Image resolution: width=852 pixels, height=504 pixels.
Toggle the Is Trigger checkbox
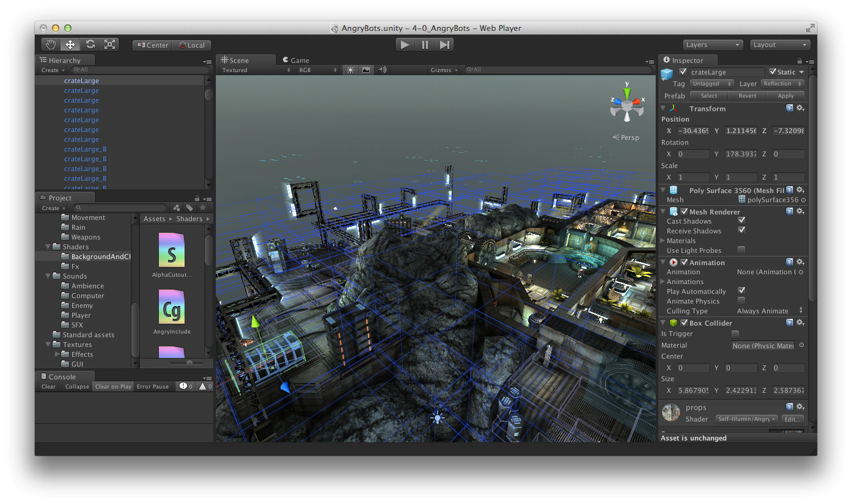click(x=735, y=334)
